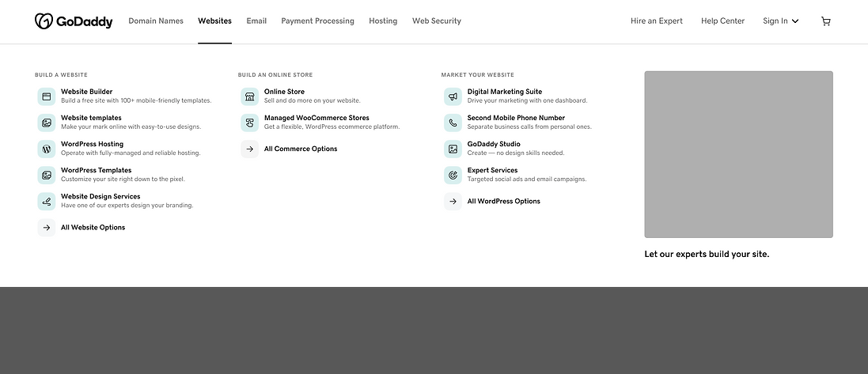This screenshot has width=868, height=374.
Task: Select Website Design Services link
Action: coord(100,196)
